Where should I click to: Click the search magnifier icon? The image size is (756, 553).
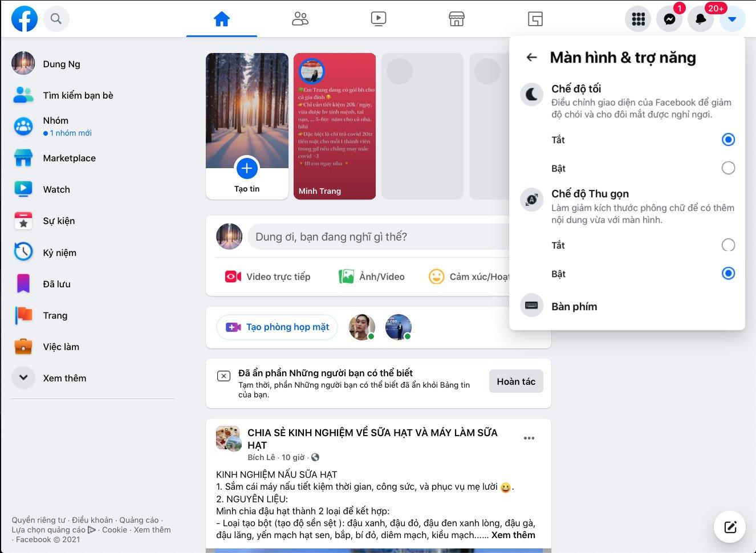point(56,19)
